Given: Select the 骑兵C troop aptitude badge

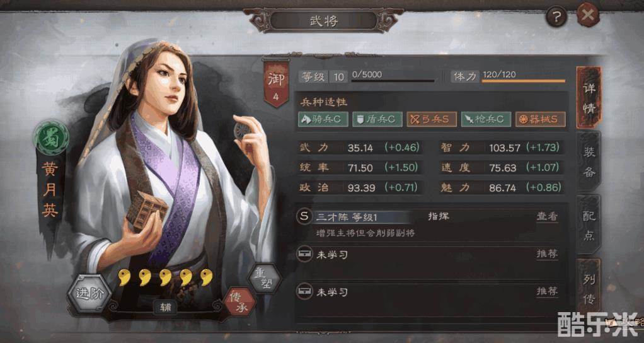Looking at the screenshot, I should click(323, 119).
